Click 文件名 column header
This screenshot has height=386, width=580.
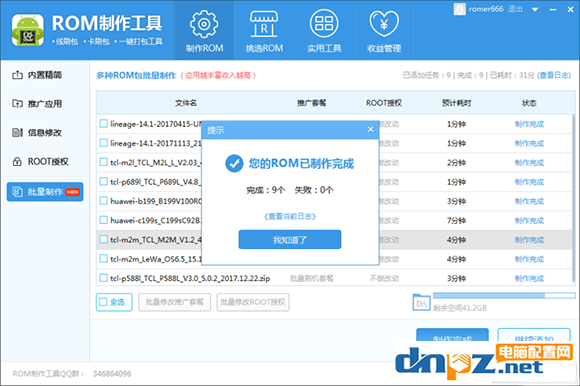(x=186, y=103)
